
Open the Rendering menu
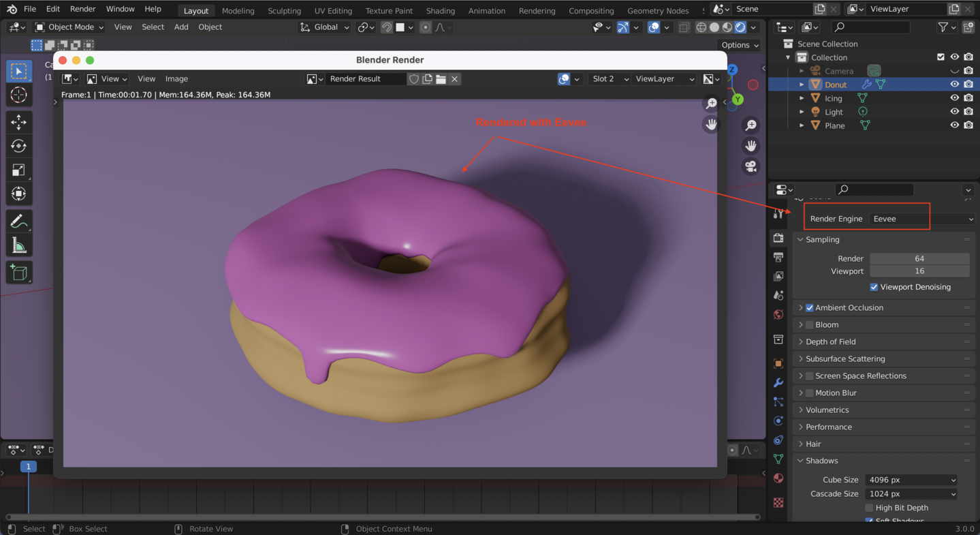tap(537, 10)
